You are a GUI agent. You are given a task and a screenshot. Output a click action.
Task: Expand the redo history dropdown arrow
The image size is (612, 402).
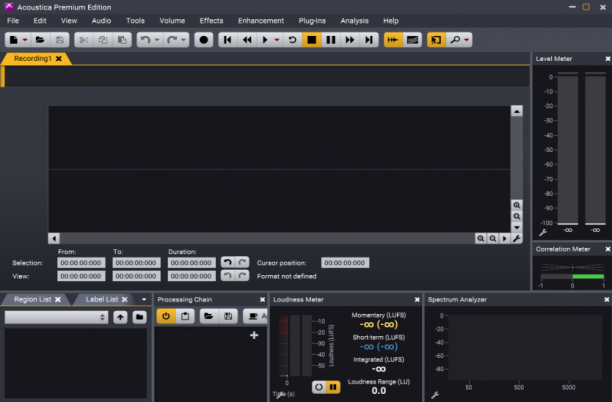tap(183, 40)
